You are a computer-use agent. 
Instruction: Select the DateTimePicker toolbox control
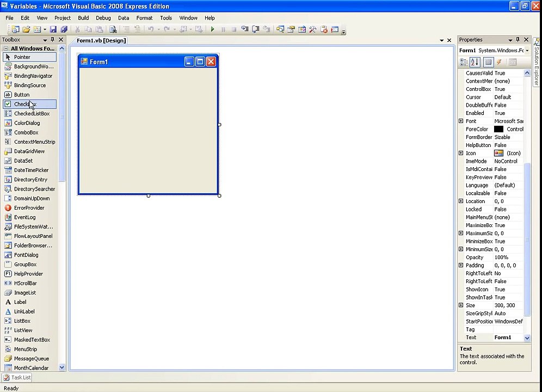tap(30, 170)
